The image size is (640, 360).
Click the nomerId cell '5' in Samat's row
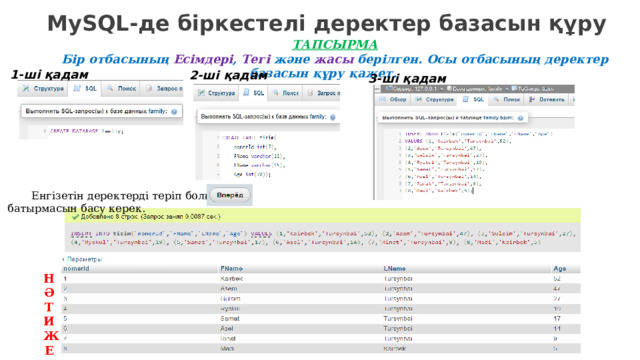click(x=65, y=318)
